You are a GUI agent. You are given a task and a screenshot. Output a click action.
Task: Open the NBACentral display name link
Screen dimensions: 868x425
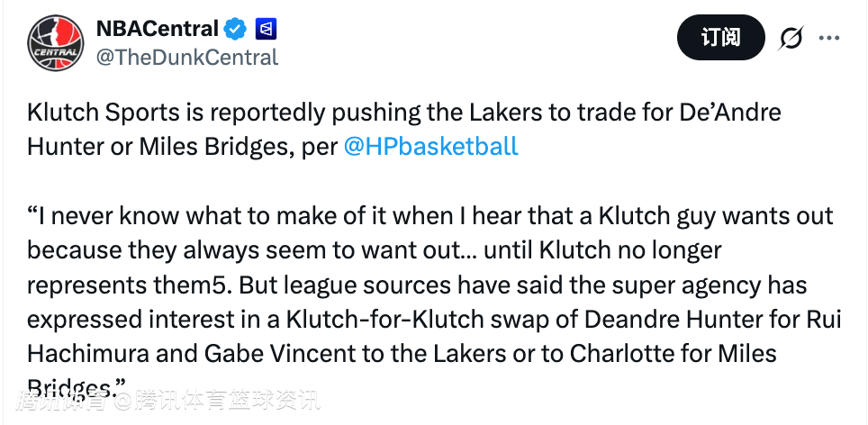point(158,29)
